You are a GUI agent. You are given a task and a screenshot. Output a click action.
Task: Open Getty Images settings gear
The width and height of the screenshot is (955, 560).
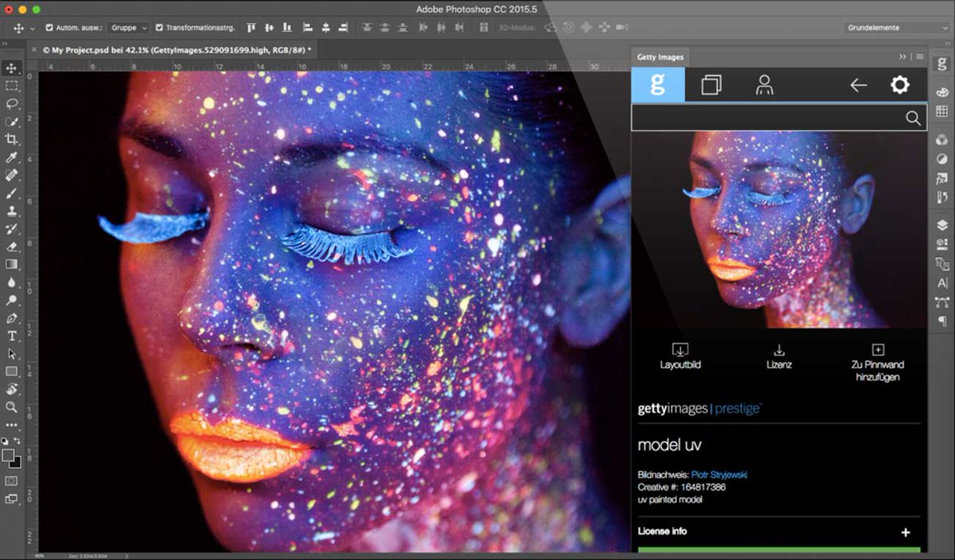(x=899, y=85)
